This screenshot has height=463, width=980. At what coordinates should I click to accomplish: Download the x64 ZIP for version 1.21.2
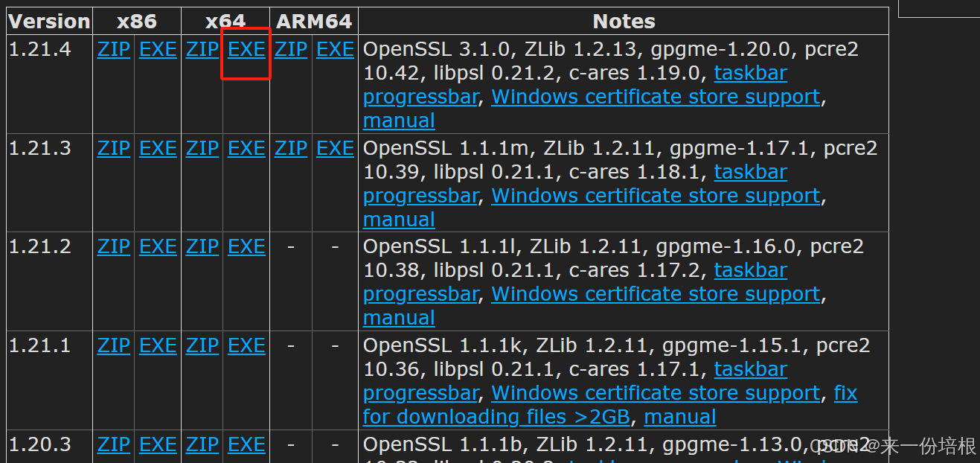point(202,247)
